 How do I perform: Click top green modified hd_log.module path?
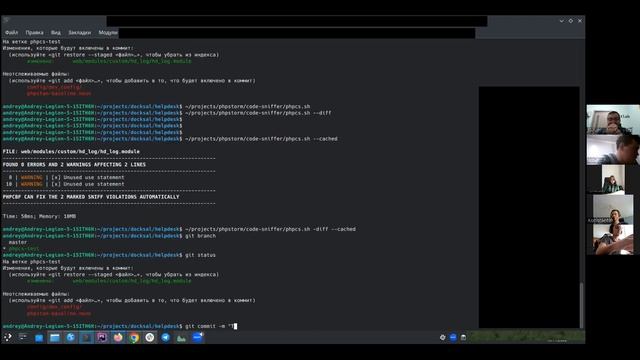pyautogui.click(x=132, y=61)
